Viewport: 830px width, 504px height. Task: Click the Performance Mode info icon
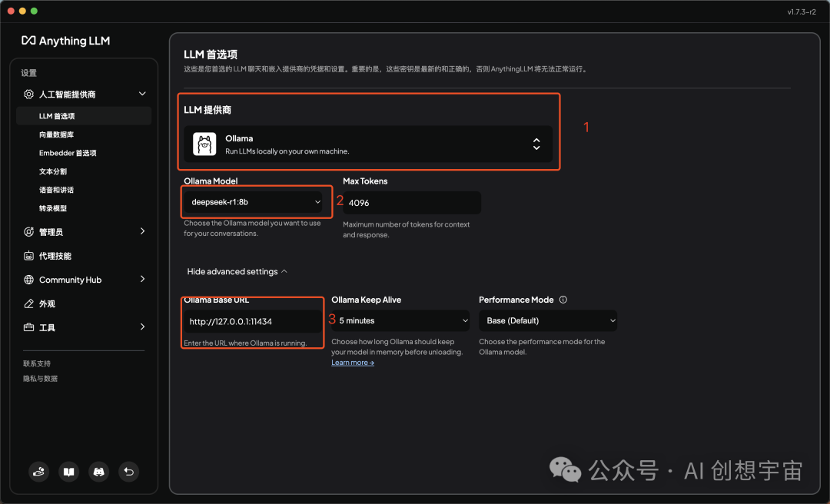click(563, 300)
